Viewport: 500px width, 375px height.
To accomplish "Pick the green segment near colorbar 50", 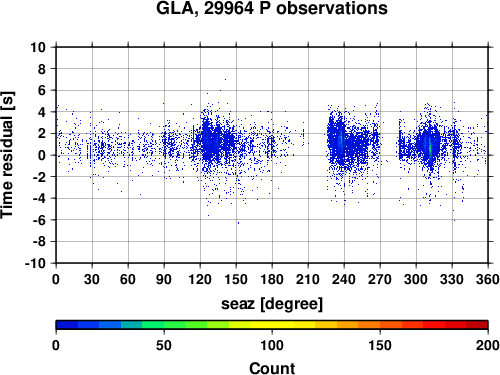I will (x=164, y=324).
